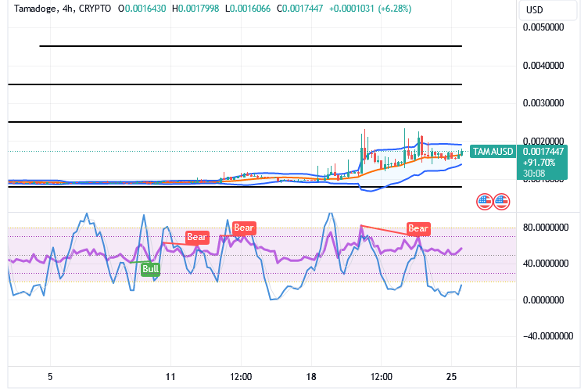This screenshot has height=391, width=588.
Task: Click the 40.0000000 indicator axis label
Action: (546, 264)
